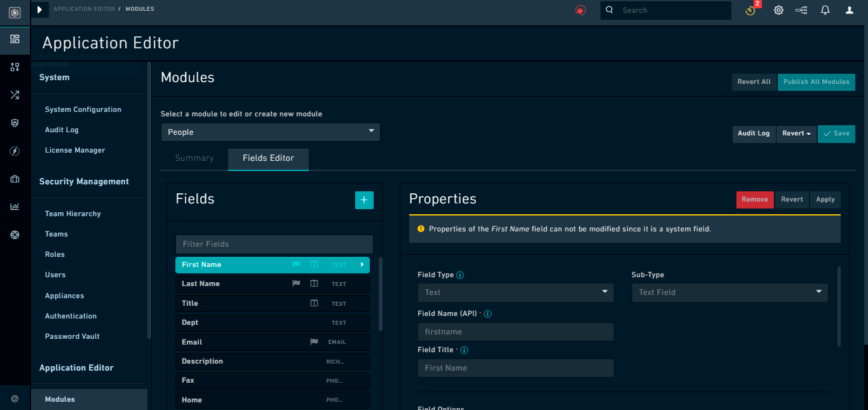
Task: Toggle the required flag on Last Name field
Action: (x=295, y=284)
